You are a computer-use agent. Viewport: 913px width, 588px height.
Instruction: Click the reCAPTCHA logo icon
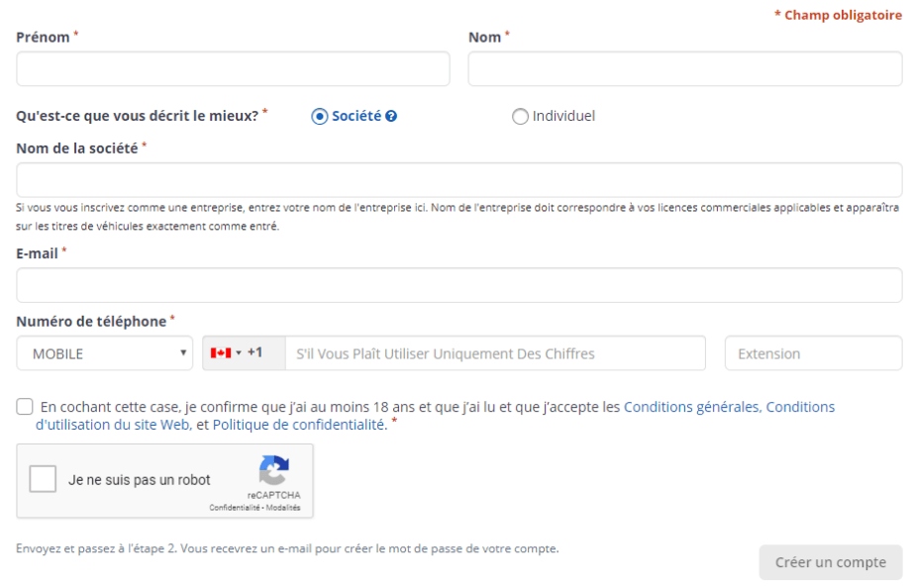tap(273, 470)
